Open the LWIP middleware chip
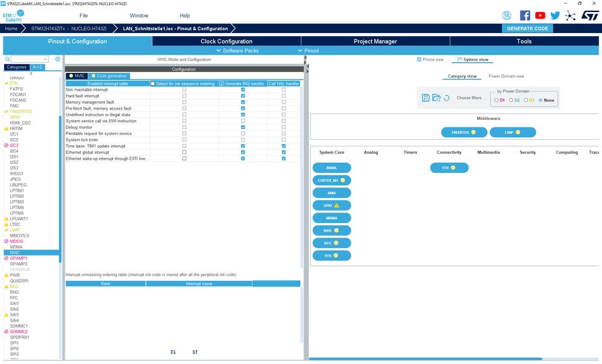The image size is (602, 364). coord(513,133)
